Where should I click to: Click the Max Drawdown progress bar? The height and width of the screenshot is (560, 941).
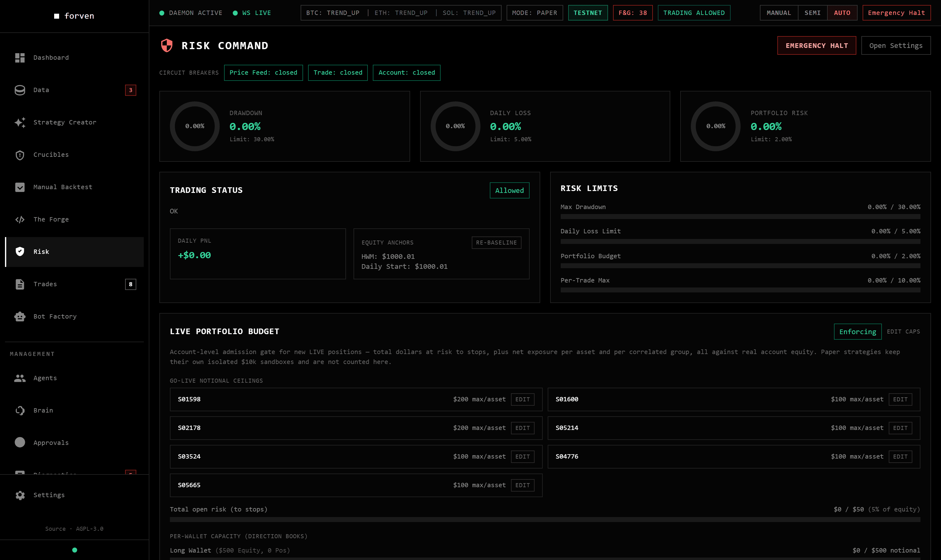(740, 217)
